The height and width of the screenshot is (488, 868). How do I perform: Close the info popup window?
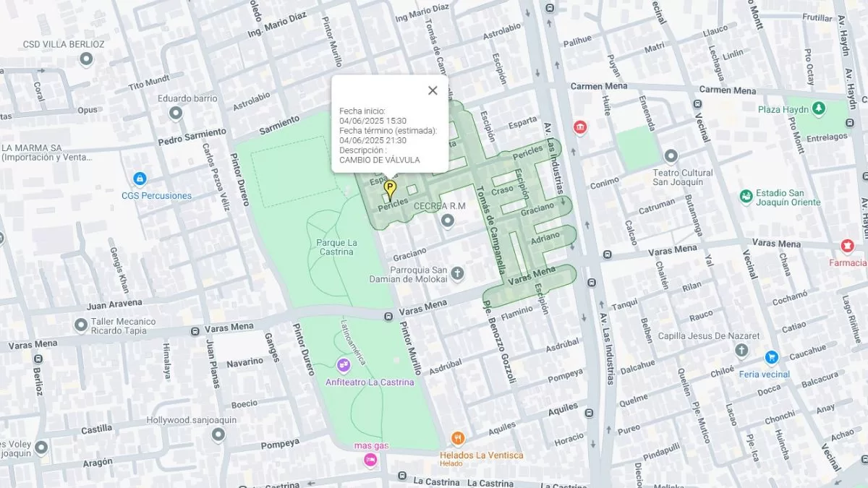[433, 90]
